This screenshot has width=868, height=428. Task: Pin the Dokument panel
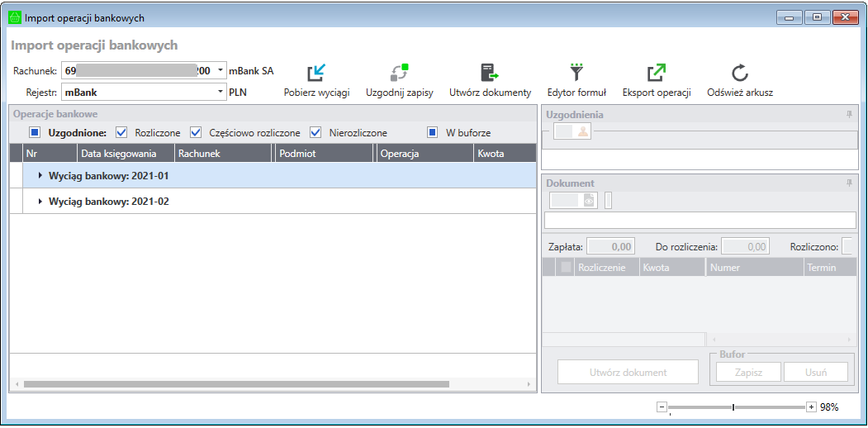[849, 183]
